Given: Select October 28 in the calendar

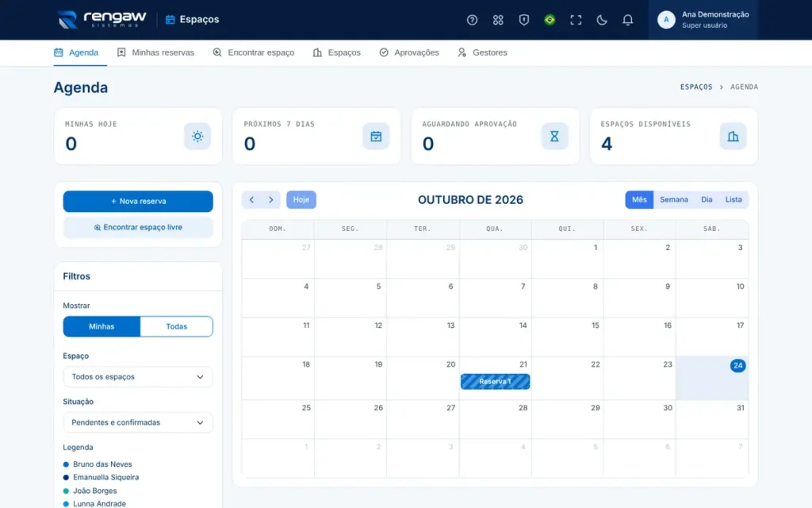Looking at the screenshot, I should pos(495,419).
